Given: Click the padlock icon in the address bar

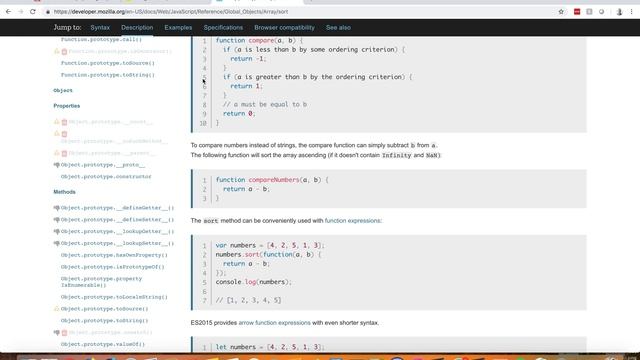Looking at the screenshot, I should [x=48, y=12].
